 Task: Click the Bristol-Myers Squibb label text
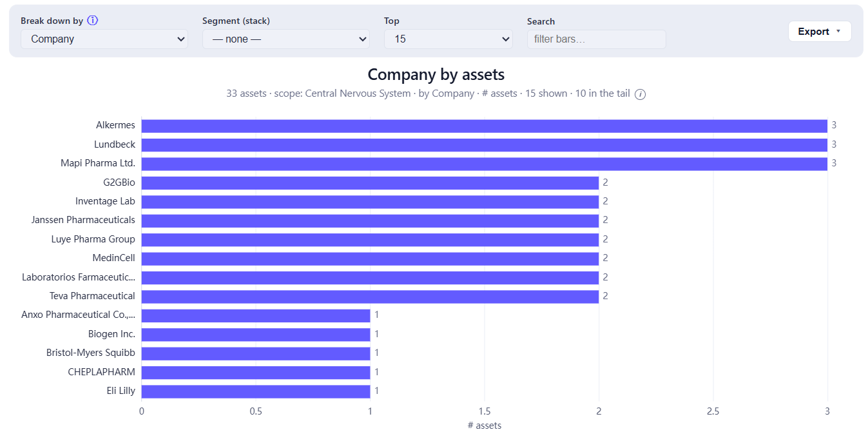91,353
